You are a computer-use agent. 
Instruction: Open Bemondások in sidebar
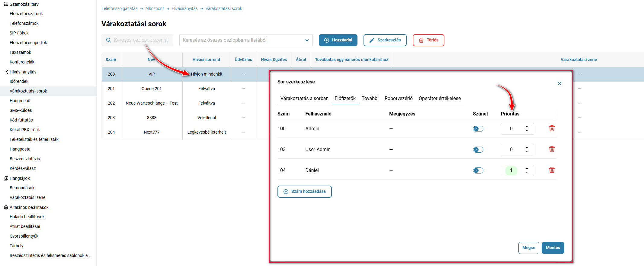pyautogui.click(x=22, y=188)
